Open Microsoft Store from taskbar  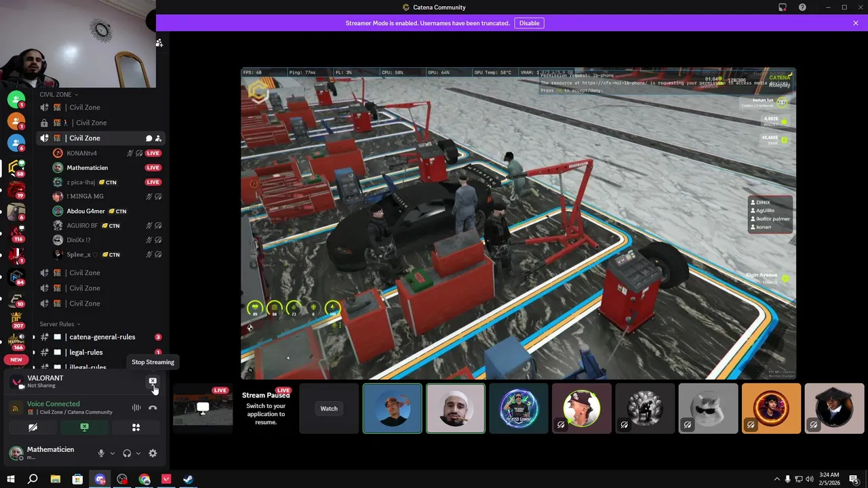pyautogui.click(x=77, y=479)
